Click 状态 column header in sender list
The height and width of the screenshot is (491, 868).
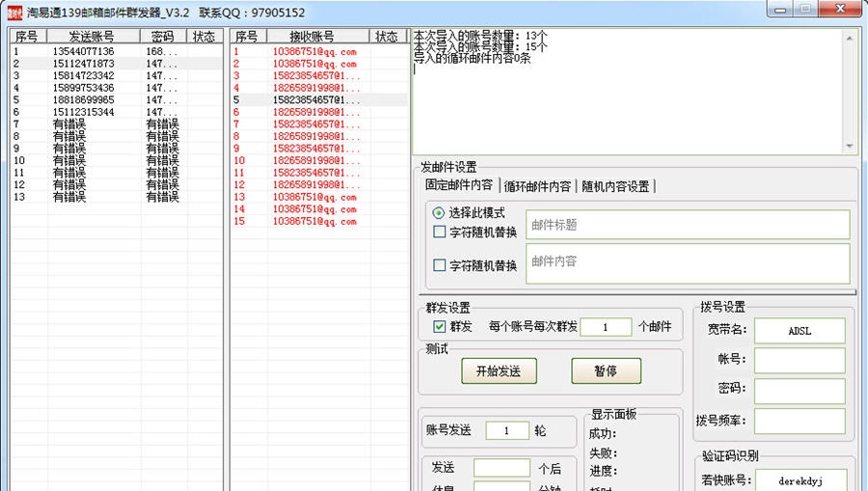coord(203,37)
